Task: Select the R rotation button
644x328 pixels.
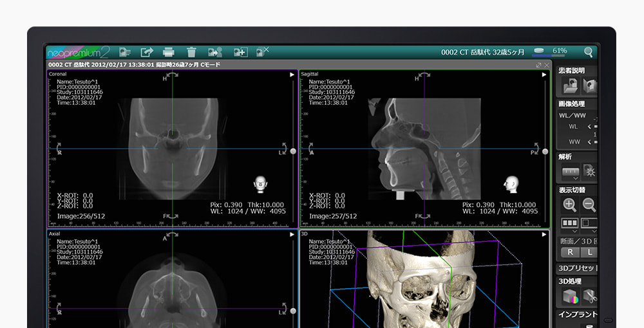Action: pyautogui.click(x=570, y=253)
